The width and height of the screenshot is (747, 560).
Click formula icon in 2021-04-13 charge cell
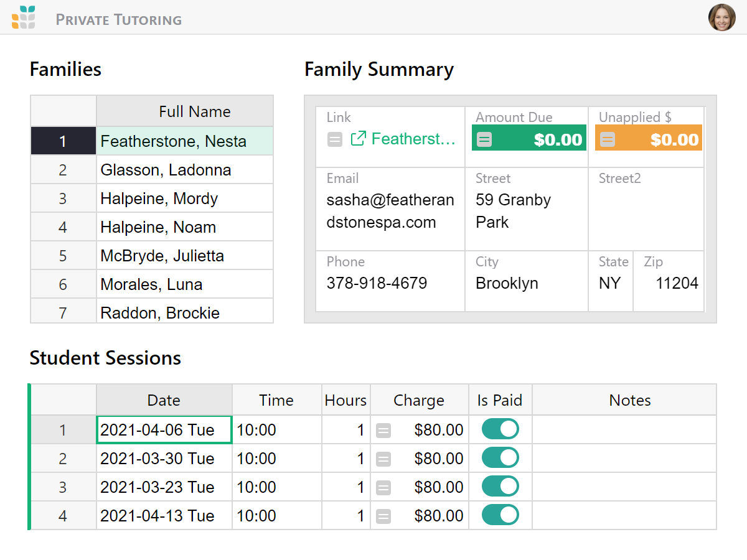click(x=383, y=516)
